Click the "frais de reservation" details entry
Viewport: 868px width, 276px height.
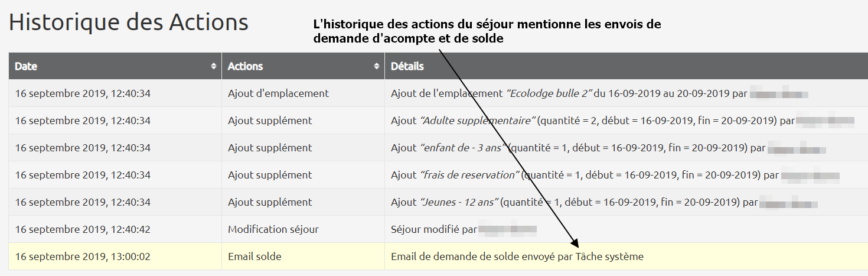[x=469, y=175]
